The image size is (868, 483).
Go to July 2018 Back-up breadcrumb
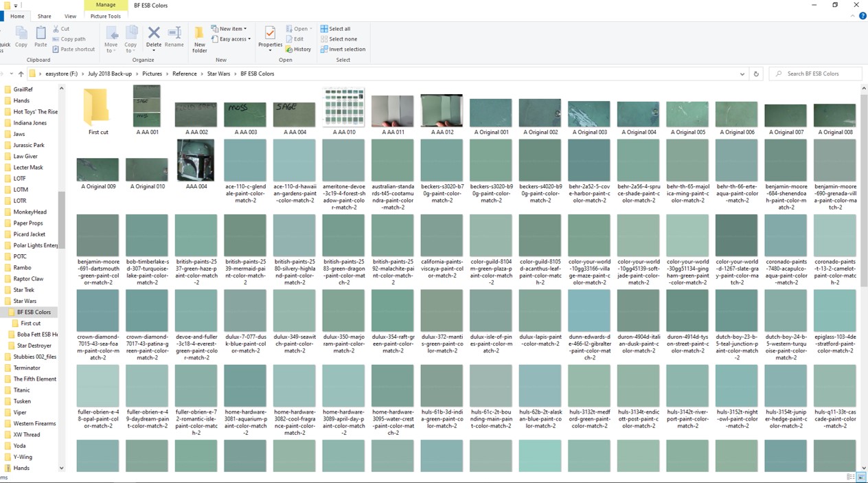pyautogui.click(x=111, y=74)
